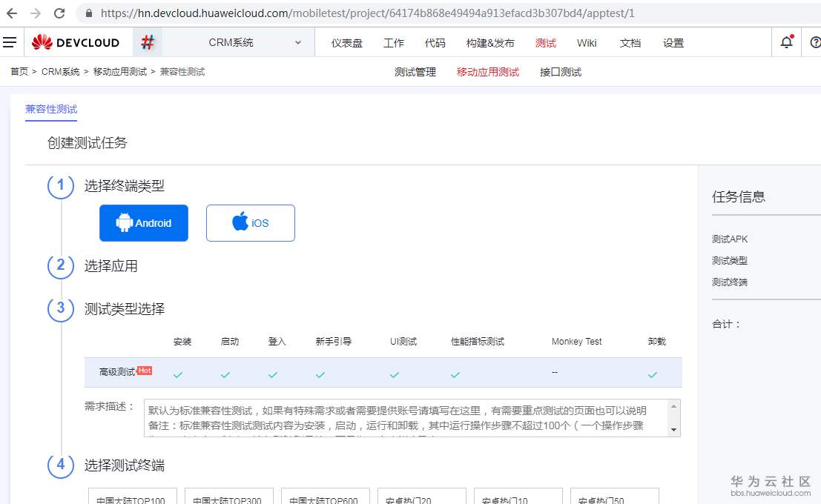
Task: Select 安卓热门20 device set
Action: [x=421, y=497]
